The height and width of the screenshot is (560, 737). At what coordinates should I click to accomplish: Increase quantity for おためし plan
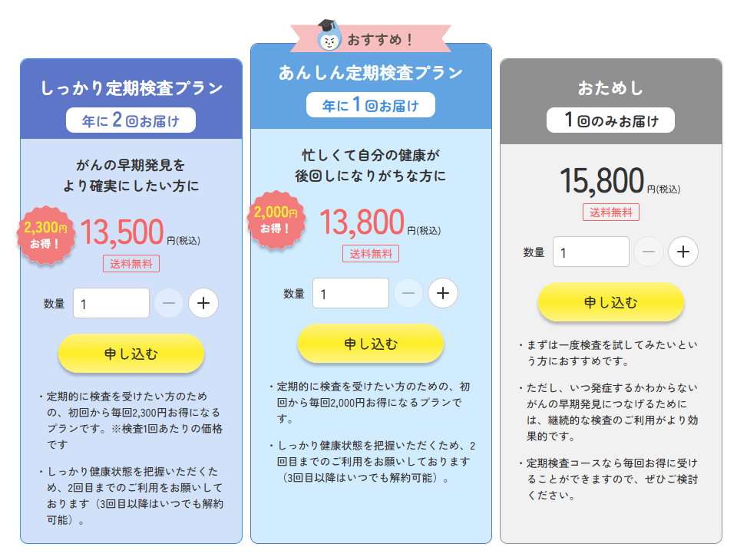[683, 252]
